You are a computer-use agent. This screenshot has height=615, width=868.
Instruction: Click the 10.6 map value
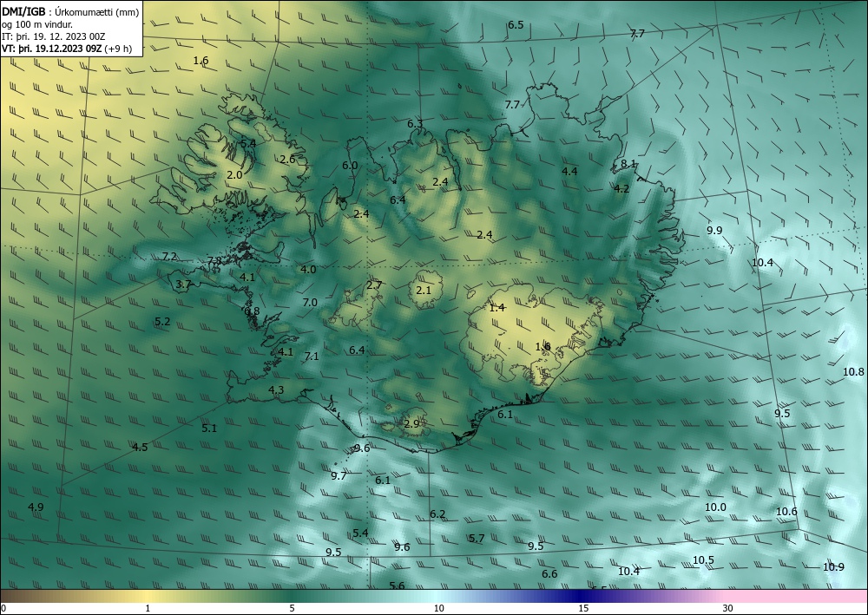(x=786, y=512)
